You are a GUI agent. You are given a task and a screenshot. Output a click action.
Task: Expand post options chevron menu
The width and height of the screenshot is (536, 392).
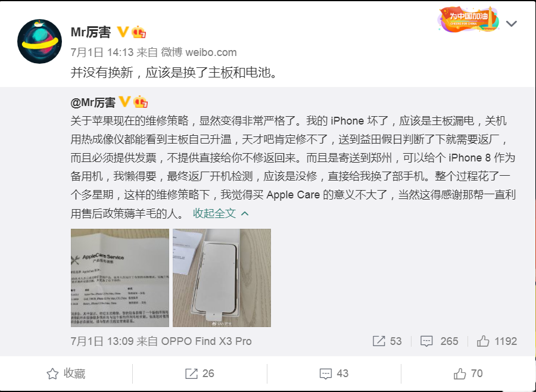511,24
